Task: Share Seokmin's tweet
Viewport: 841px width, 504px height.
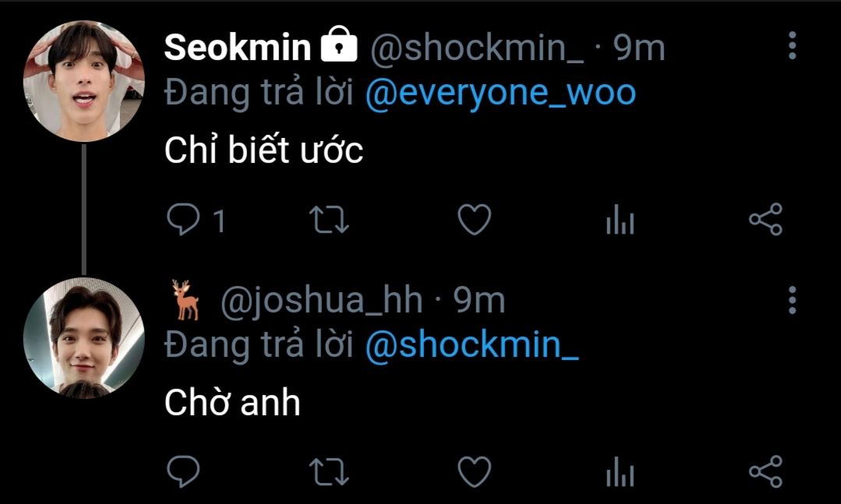Action: pyautogui.click(x=766, y=220)
